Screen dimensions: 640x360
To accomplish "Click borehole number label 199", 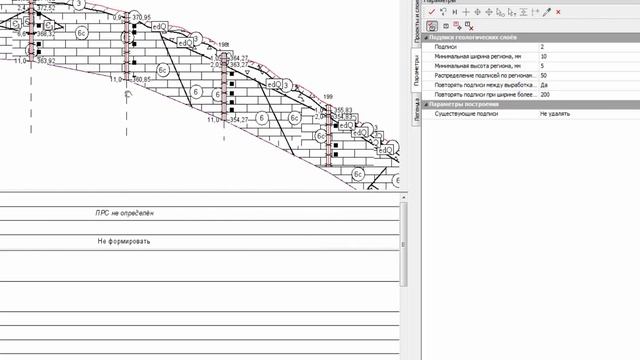I will [x=328, y=97].
